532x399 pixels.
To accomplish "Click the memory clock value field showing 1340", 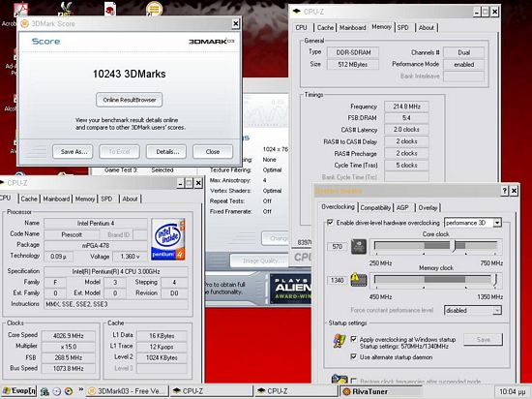I will (337, 280).
